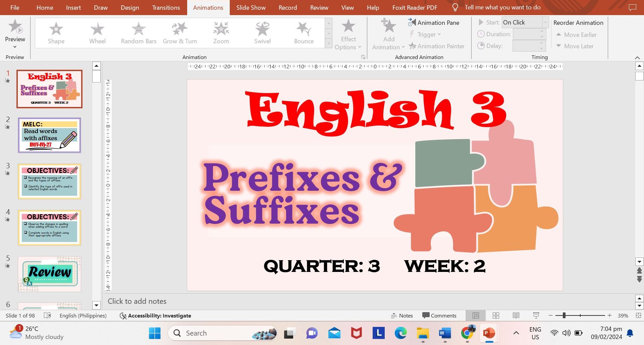
Task: Click Move Later in Reorder Animation
Action: [x=575, y=46]
